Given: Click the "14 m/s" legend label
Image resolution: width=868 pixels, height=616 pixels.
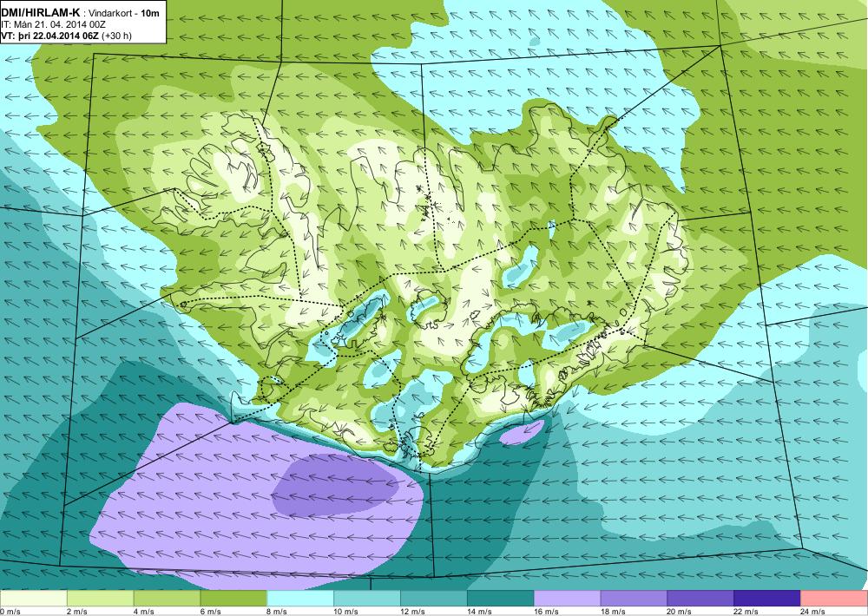Looking at the screenshot, I should [479, 612].
